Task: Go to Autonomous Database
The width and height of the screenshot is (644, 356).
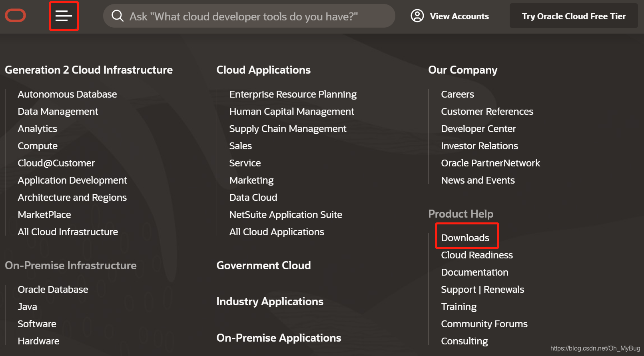Action: 67,94
